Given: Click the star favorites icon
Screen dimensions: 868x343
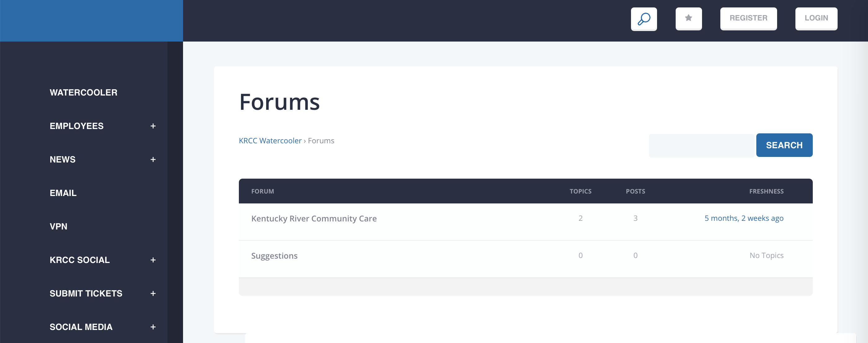Looking at the screenshot, I should pos(688,19).
